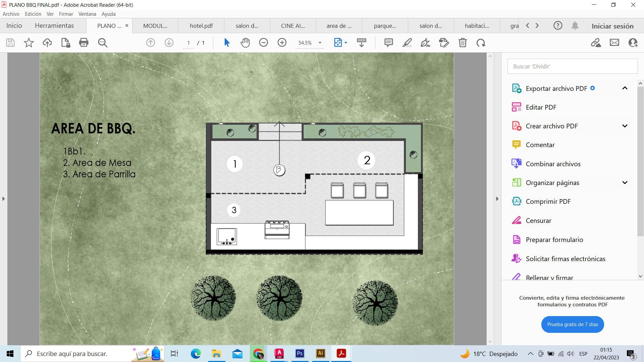Click the Delete trash icon

click(463, 43)
